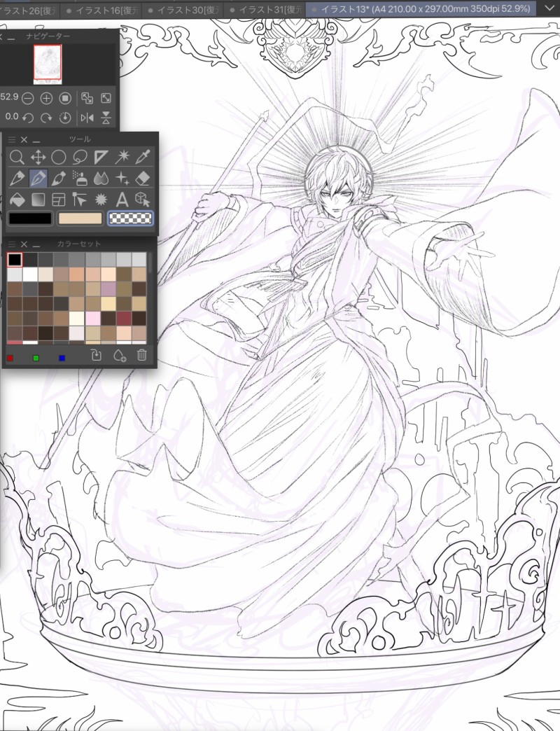The width and height of the screenshot is (560, 731).
Task: Open the Color Set panel hamburger menu
Action: [12, 244]
